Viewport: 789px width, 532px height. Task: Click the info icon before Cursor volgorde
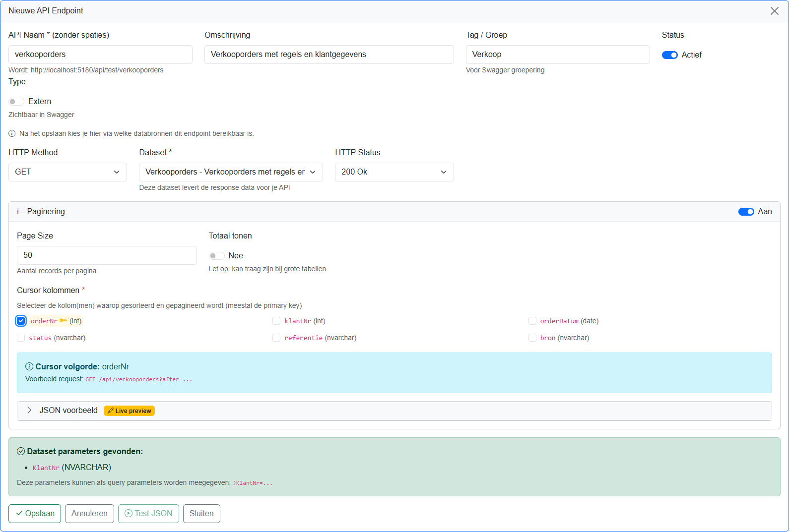pos(29,366)
